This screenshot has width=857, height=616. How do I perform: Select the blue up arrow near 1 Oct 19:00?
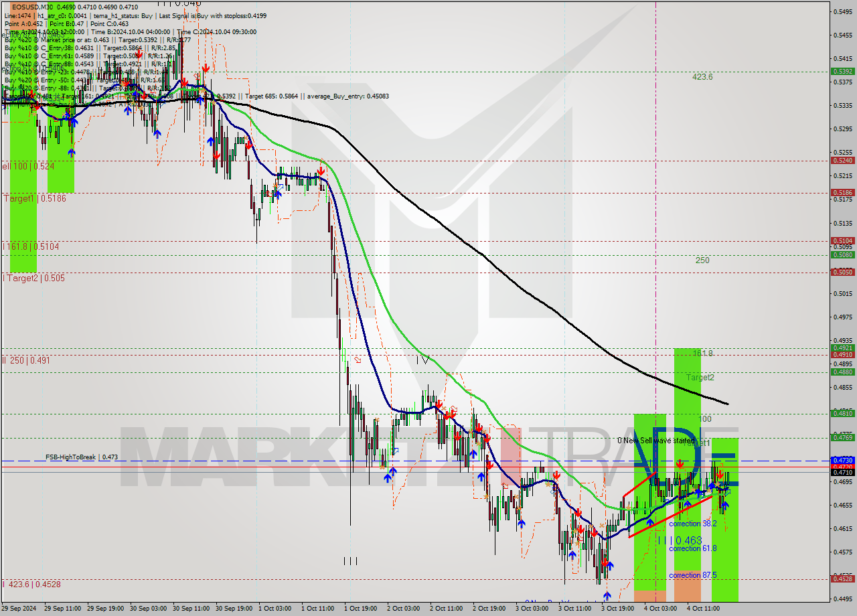point(387,477)
